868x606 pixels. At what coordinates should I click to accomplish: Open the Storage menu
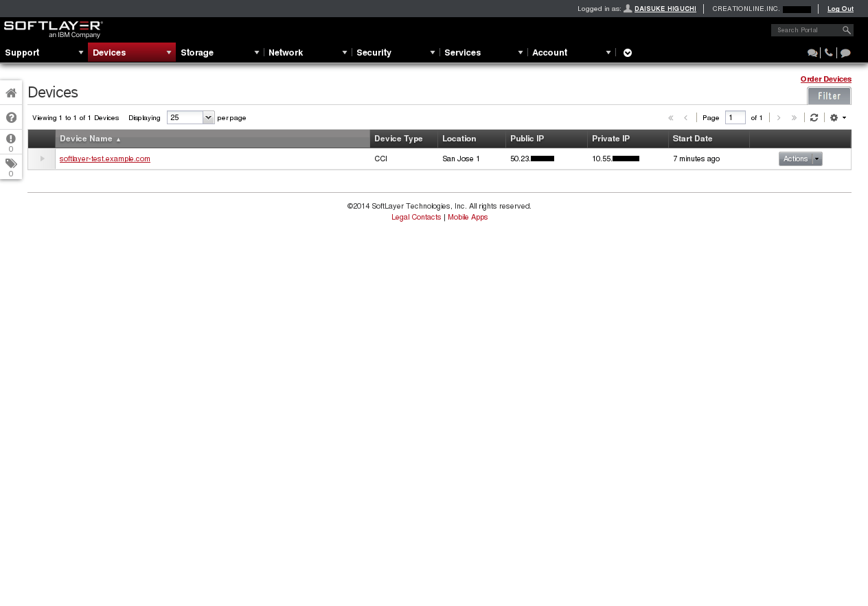click(x=220, y=52)
